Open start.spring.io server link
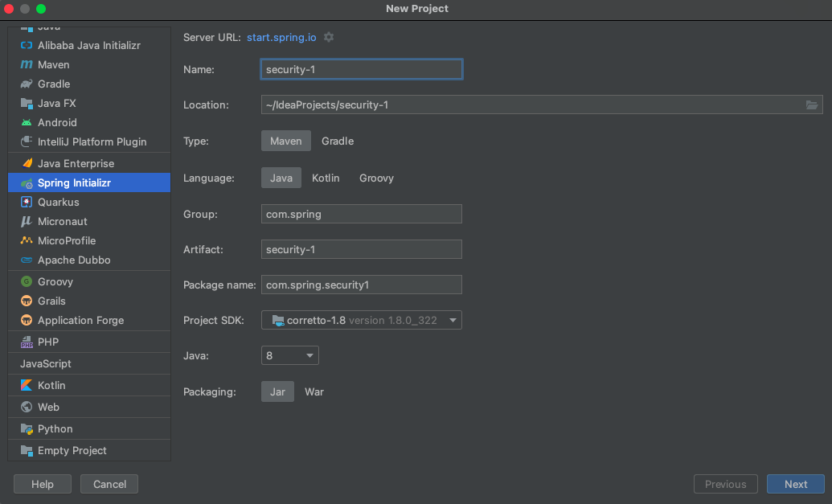Viewport: 832px width, 504px height. (x=281, y=37)
